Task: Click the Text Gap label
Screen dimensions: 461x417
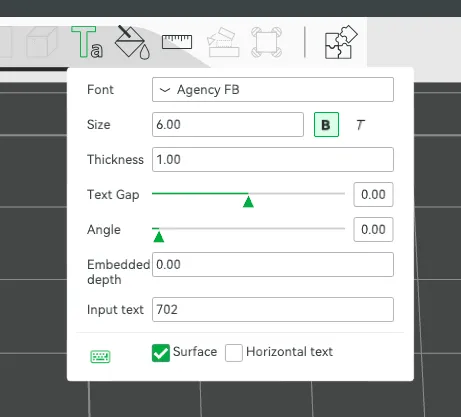Action: click(x=113, y=195)
